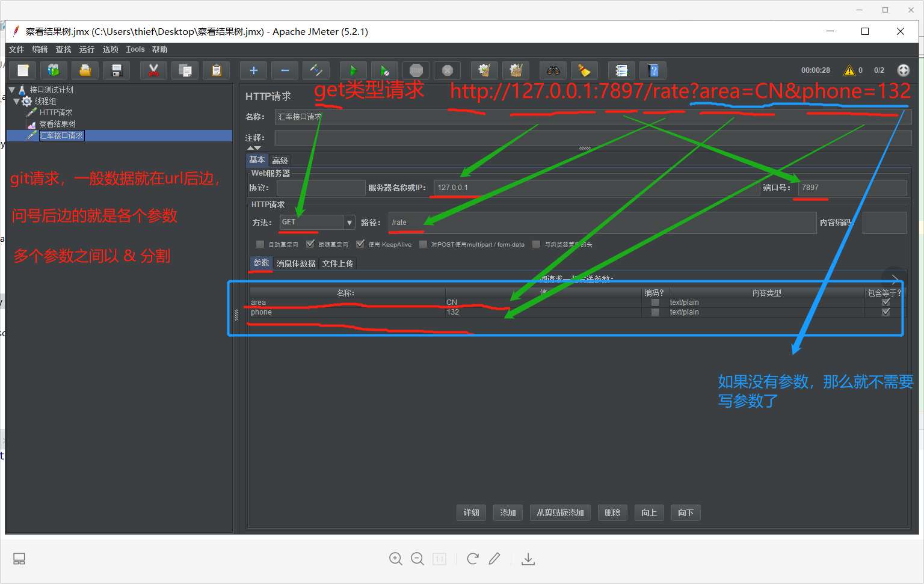The width and height of the screenshot is (924, 584).
Task: Click the 添加 button to add parameter
Action: pyautogui.click(x=508, y=512)
